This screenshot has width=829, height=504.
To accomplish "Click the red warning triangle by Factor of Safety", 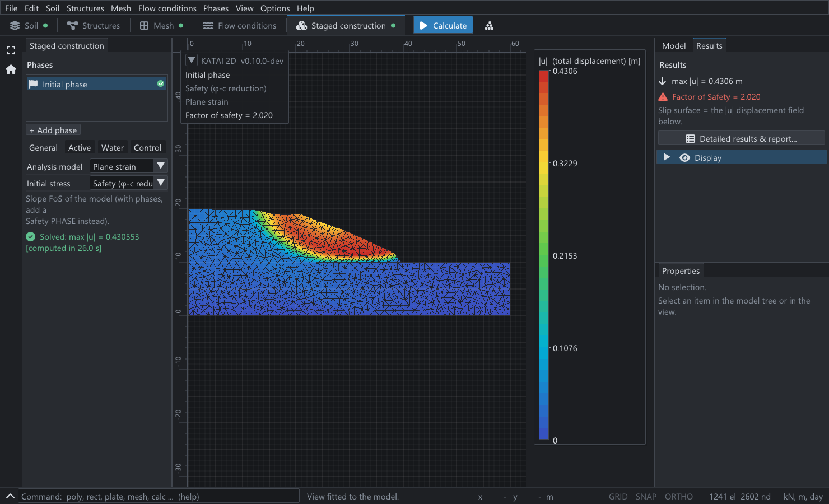I will tap(663, 97).
